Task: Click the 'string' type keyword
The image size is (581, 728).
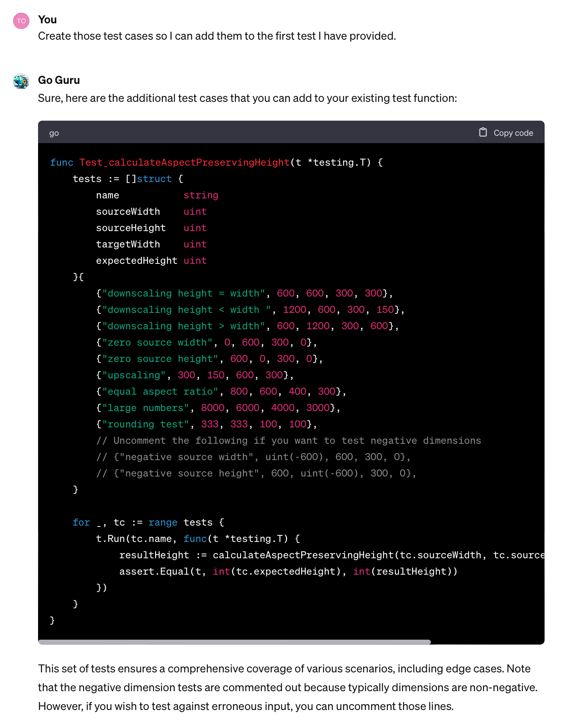Action: tap(201, 195)
